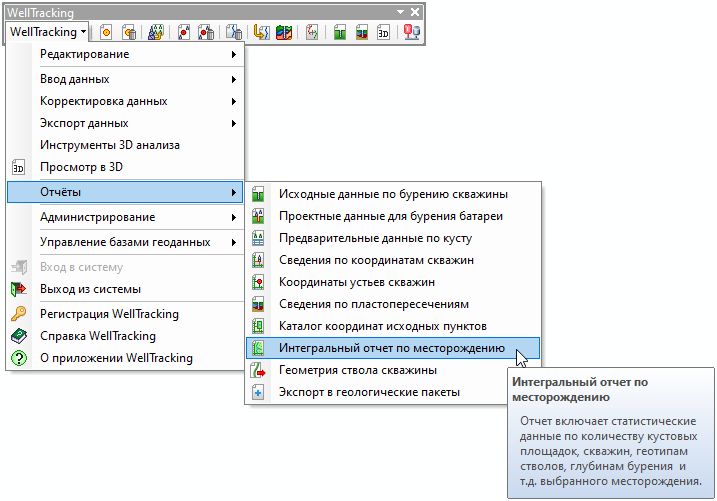Open the WellTracking dropdown menu button
Viewport: 717px width, 501px height.
47,32
